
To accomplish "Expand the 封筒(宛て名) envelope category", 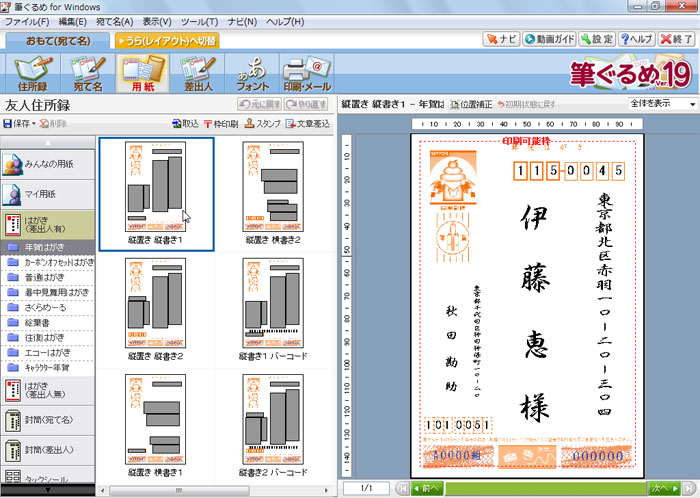I will [x=48, y=416].
